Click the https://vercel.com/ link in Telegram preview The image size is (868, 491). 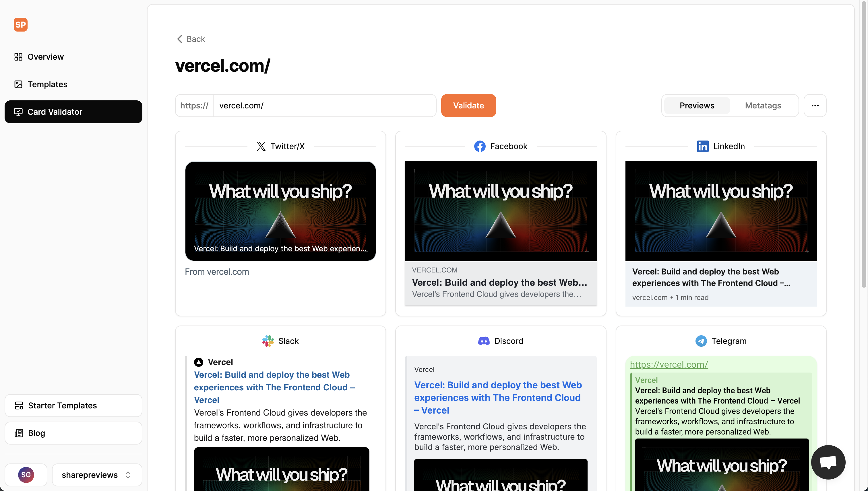(669, 365)
